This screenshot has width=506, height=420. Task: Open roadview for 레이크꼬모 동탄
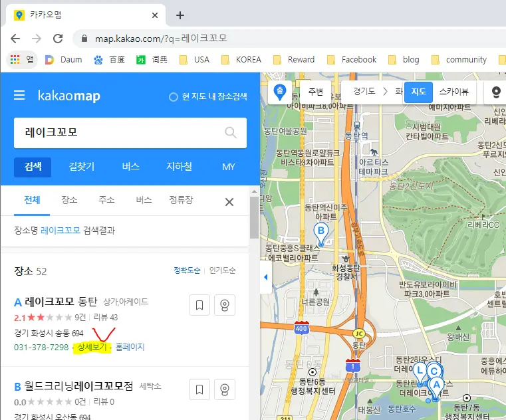click(x=225, y=305)
